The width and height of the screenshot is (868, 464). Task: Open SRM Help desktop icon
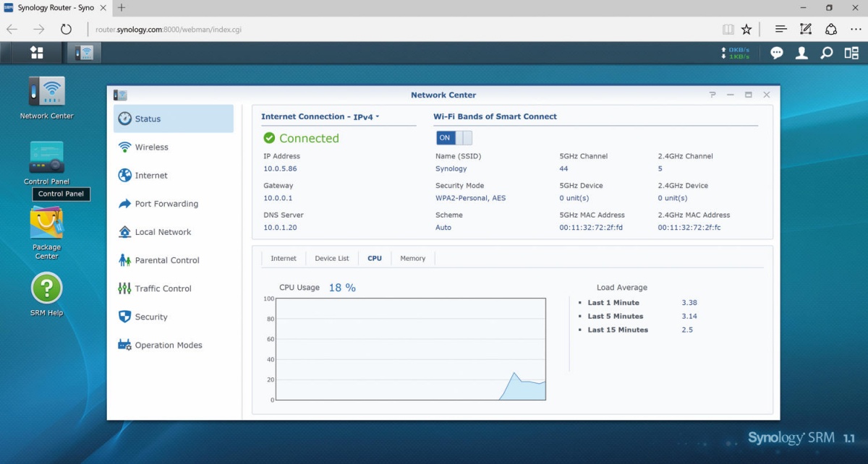[x=46, y=294]
